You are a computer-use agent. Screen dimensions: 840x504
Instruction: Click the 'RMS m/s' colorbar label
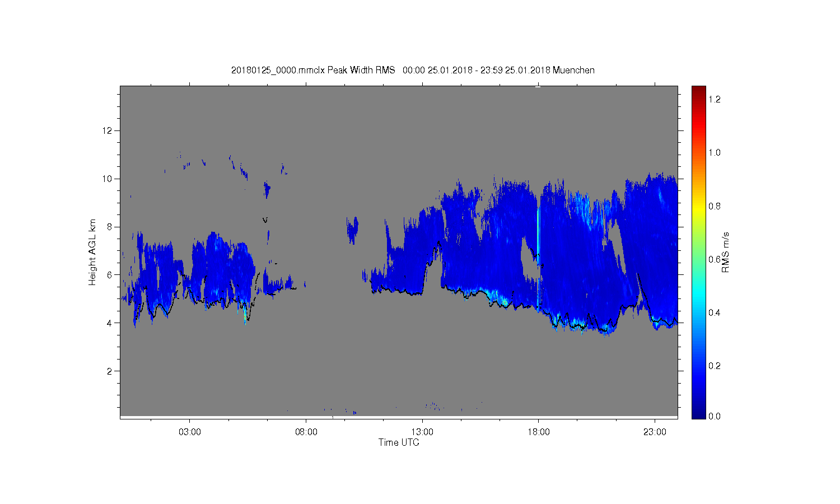tap(725, 252)
